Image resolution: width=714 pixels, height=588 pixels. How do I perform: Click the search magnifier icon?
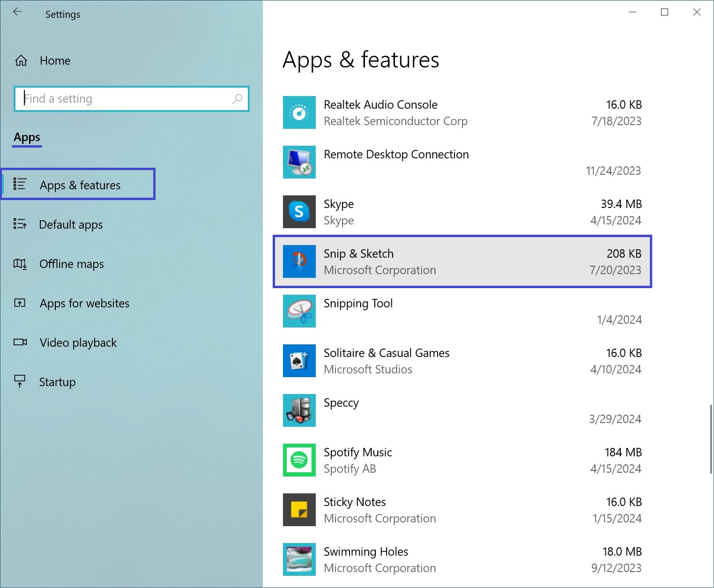click(x=237, y=99)
